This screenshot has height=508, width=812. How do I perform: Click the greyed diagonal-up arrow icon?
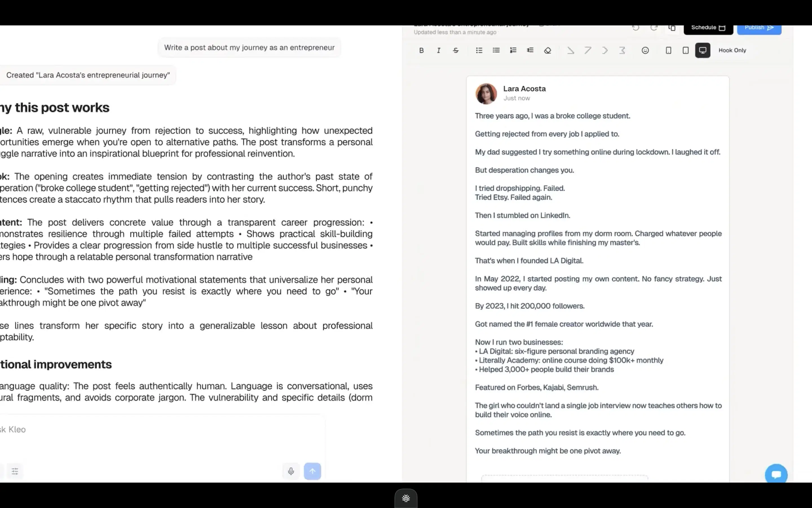[588, 51]
